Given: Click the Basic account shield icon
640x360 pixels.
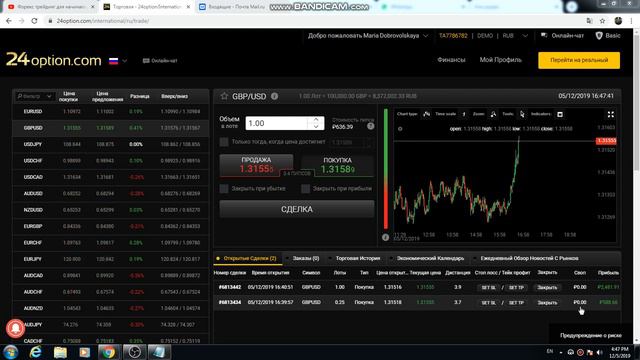Looking at the screenshot, I should (x=599, y=36).
